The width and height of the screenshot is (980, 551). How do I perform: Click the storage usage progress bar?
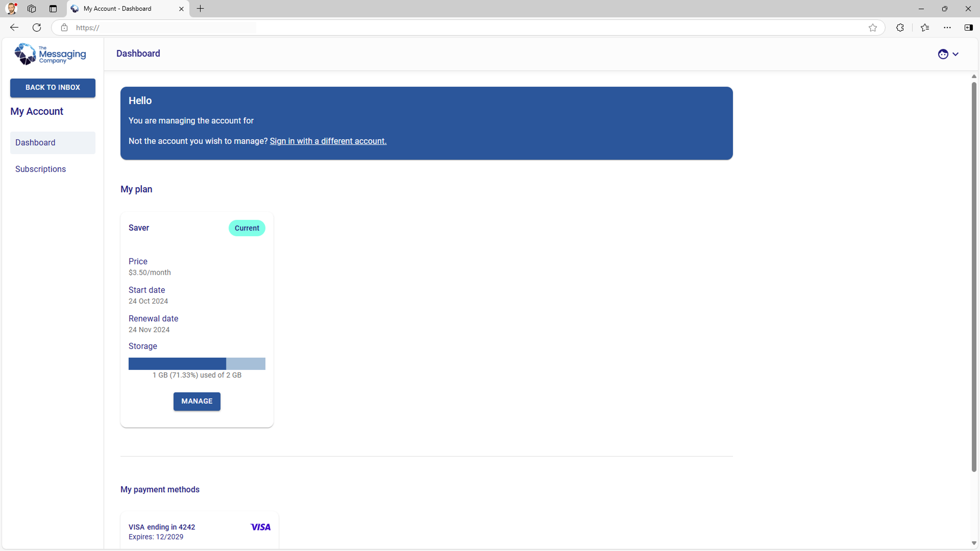197,364
